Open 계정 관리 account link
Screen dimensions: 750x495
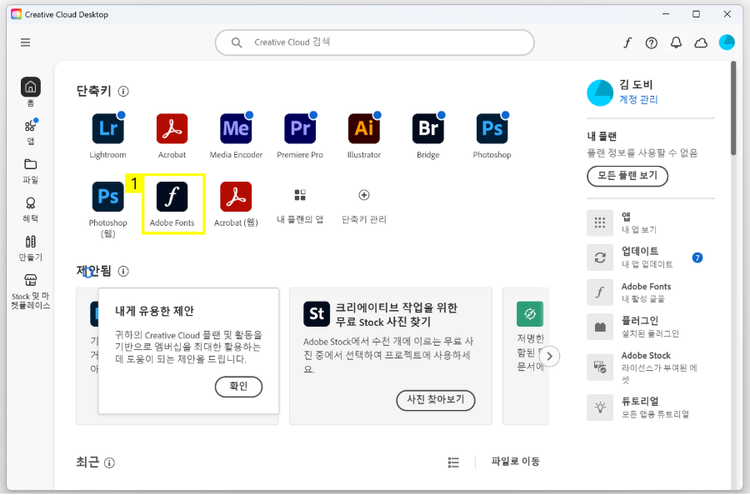(x=639, y=99)
